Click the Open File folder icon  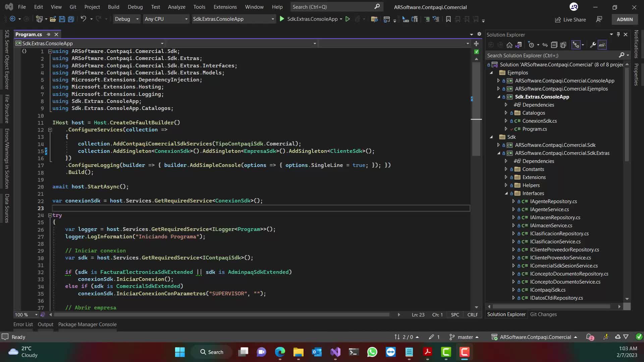[53, 19]
